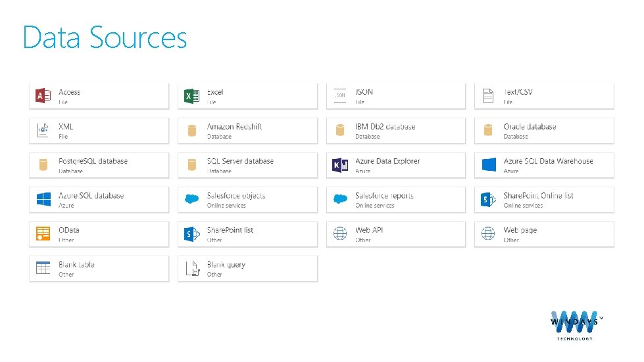The width and height of the screenshot is (644, 362).
Task: Click the Oracle database cylinder icon
Action: (488, 130)
